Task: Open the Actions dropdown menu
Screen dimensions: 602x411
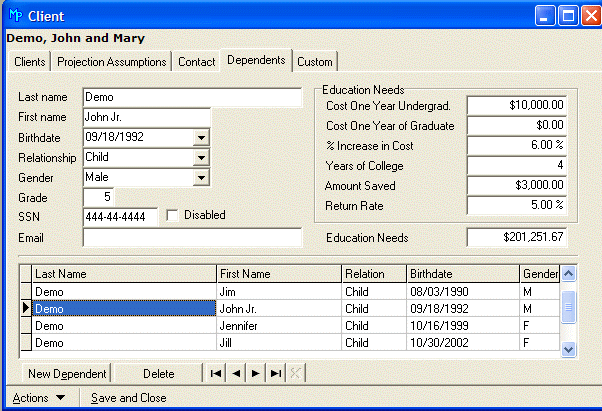Action: 39,398
